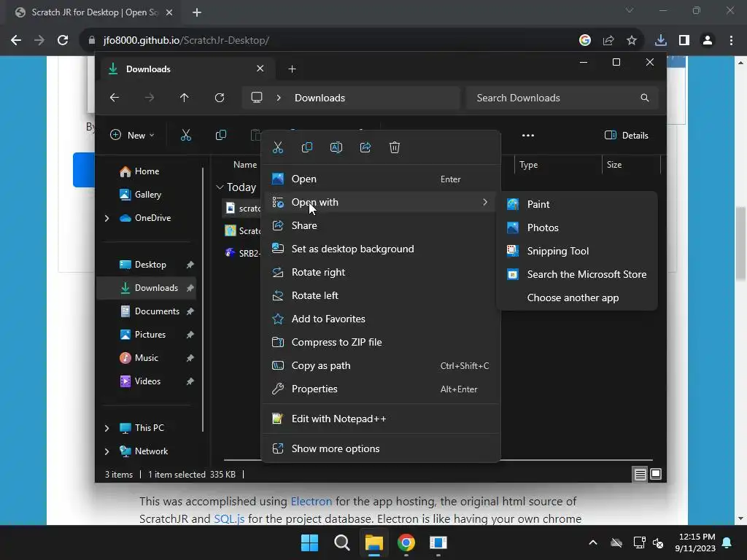
Task: Open Home in navigation pane
Action: point(147,171)
